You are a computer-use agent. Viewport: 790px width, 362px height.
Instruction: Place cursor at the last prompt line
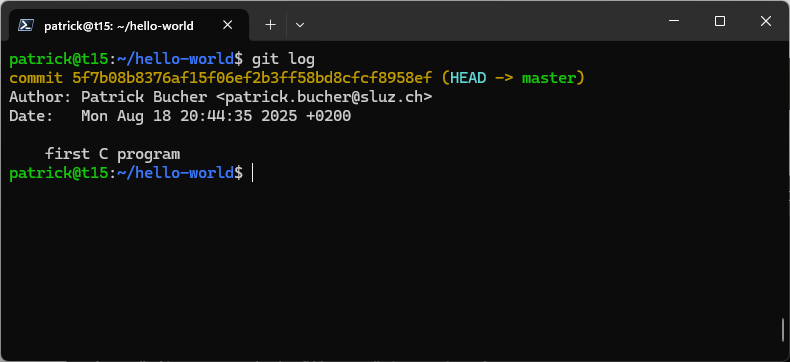click(252, 173)
